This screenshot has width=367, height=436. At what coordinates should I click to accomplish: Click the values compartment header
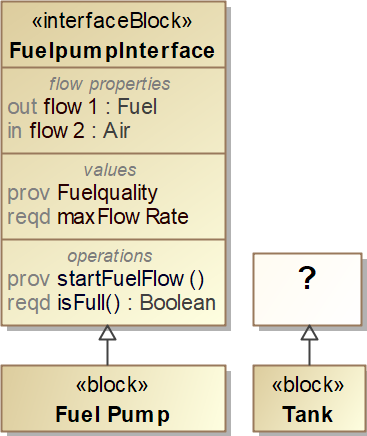click(110, 170)
